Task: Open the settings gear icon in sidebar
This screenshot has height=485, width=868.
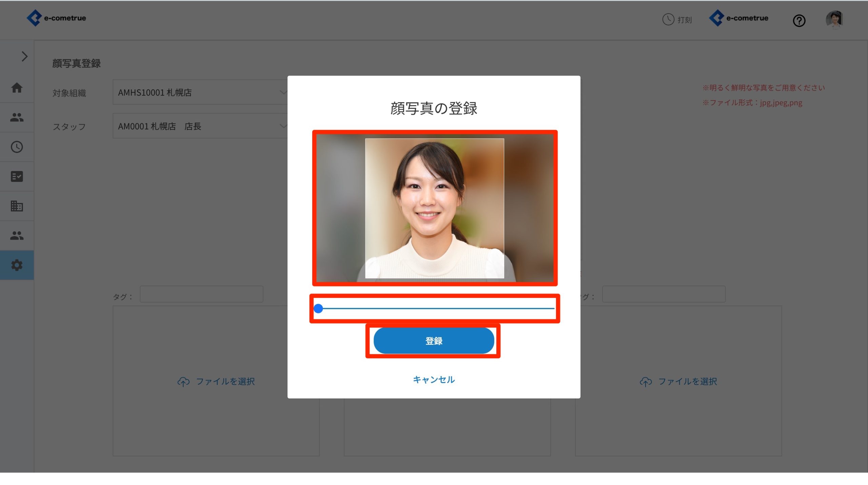Action: pyautogui.click(x=17, y=265)
